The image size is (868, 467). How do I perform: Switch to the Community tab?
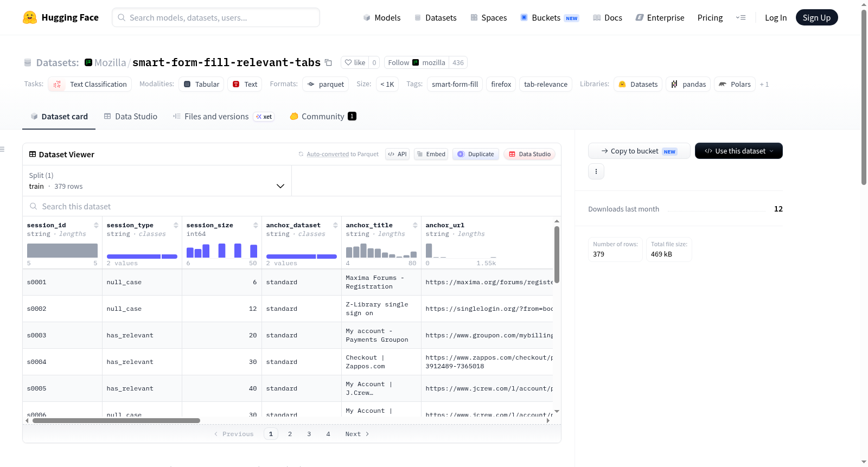323,117
